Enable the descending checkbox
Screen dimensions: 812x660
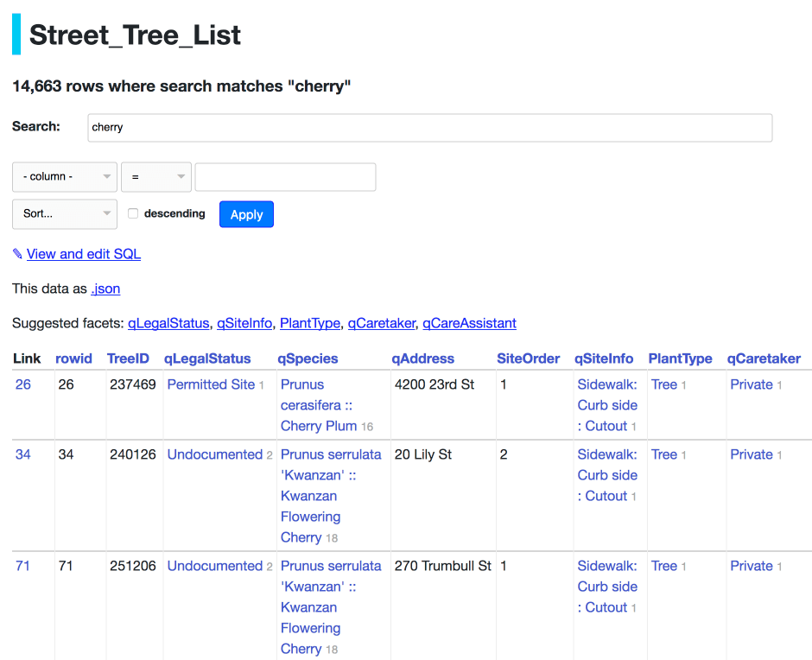(x=133, y=213)
